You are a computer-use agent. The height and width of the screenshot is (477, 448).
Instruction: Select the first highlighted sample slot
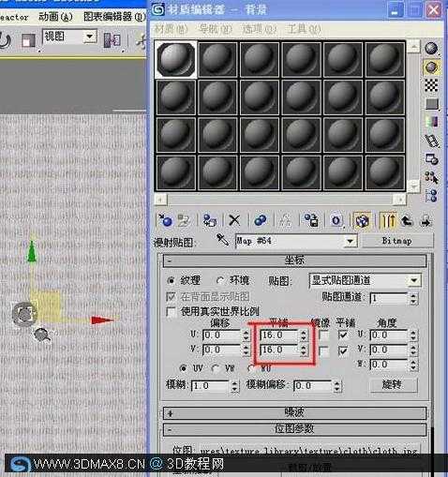pos(176,59)
